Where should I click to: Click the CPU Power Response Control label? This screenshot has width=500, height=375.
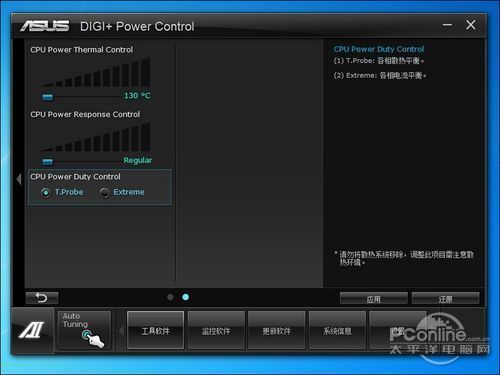[x=85, y=114]
